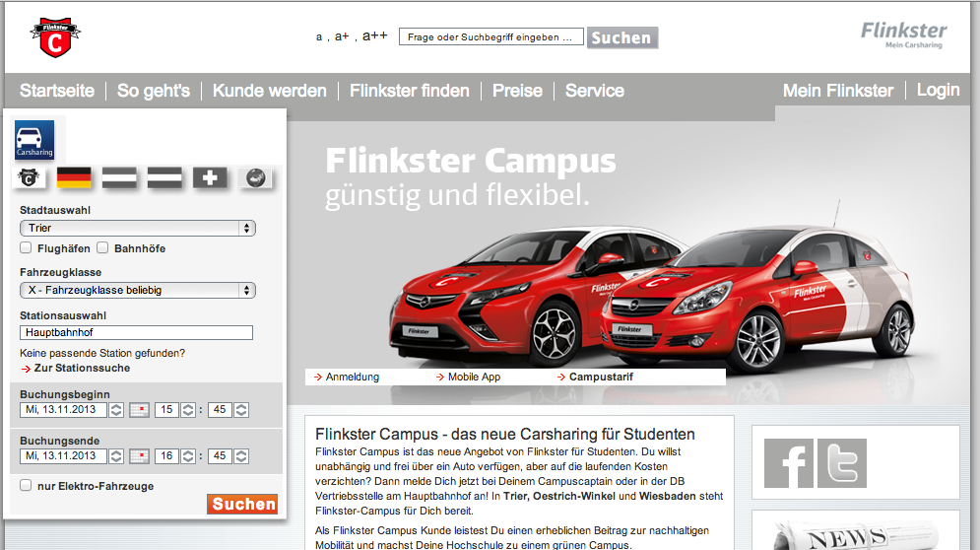
Task: Adjust the Buchungsende date stepper
Action: point(116,456)
